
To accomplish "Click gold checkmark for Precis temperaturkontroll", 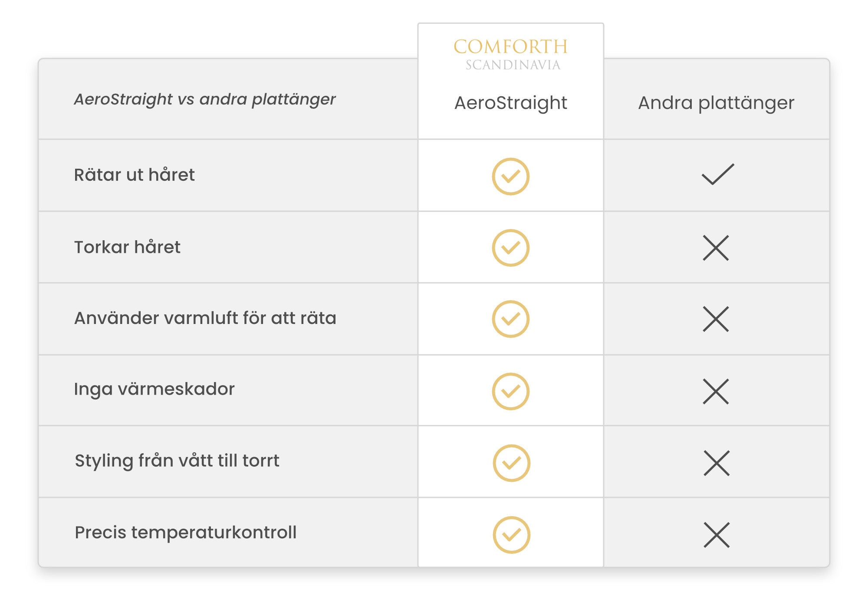I will tap(511, 535).
